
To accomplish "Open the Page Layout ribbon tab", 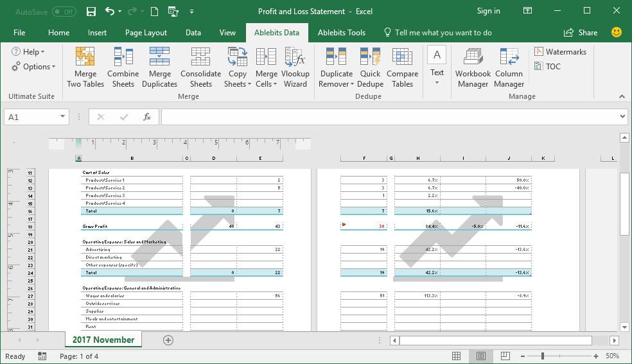I will tap(146, 33).
